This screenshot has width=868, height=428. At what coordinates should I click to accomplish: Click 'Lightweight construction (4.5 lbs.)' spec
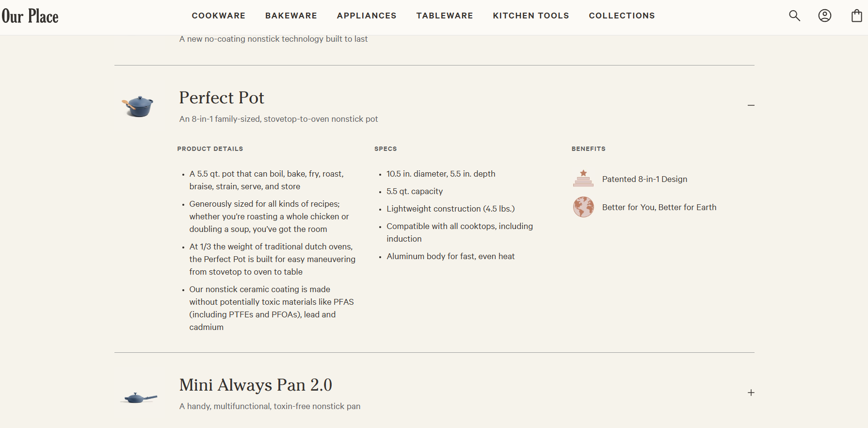point(450,209)
